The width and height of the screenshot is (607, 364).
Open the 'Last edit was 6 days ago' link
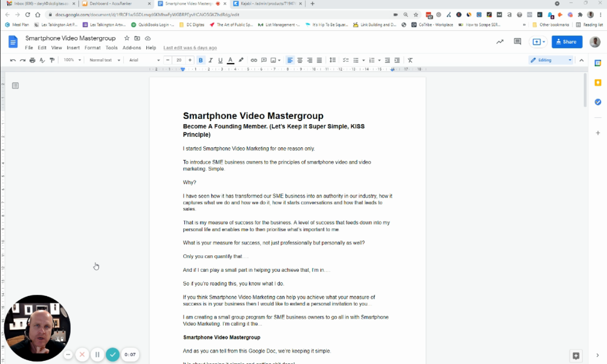pyautogui.click(x=190, y=48)
